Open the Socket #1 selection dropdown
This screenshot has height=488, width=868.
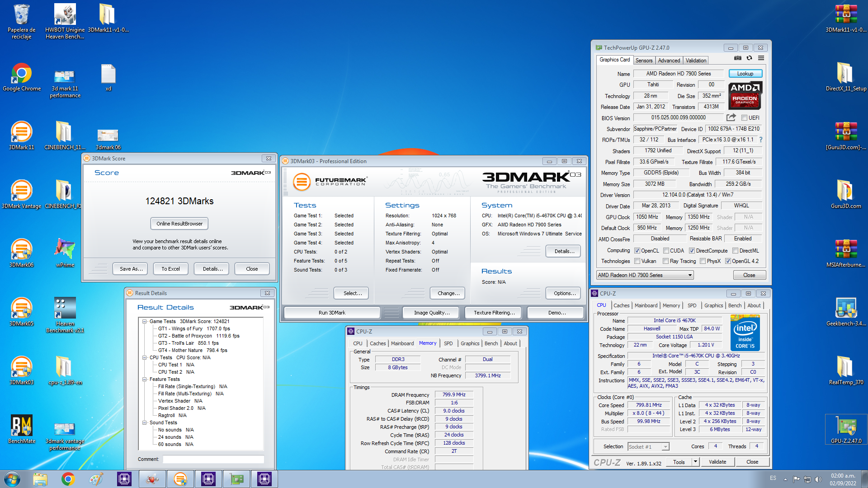click(648, 447)
